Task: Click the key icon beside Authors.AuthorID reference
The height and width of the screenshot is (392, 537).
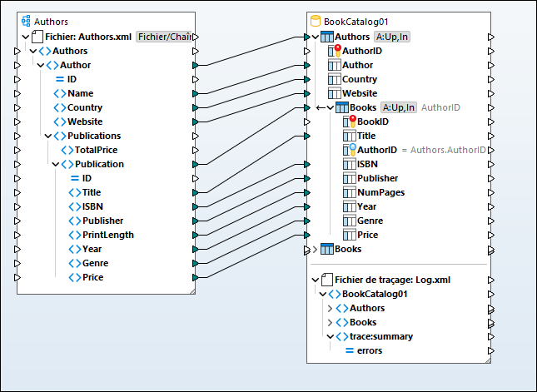Action: tap(349, 150)
